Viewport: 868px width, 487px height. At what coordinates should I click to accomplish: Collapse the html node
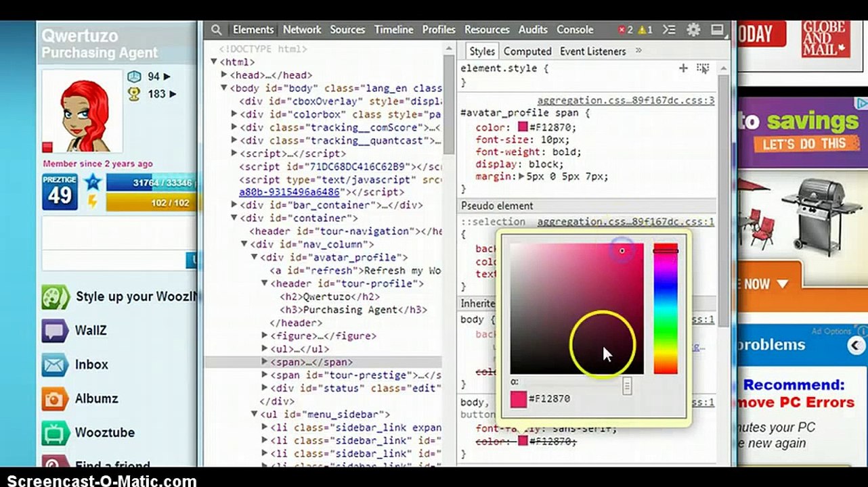[x=214, y=62]
